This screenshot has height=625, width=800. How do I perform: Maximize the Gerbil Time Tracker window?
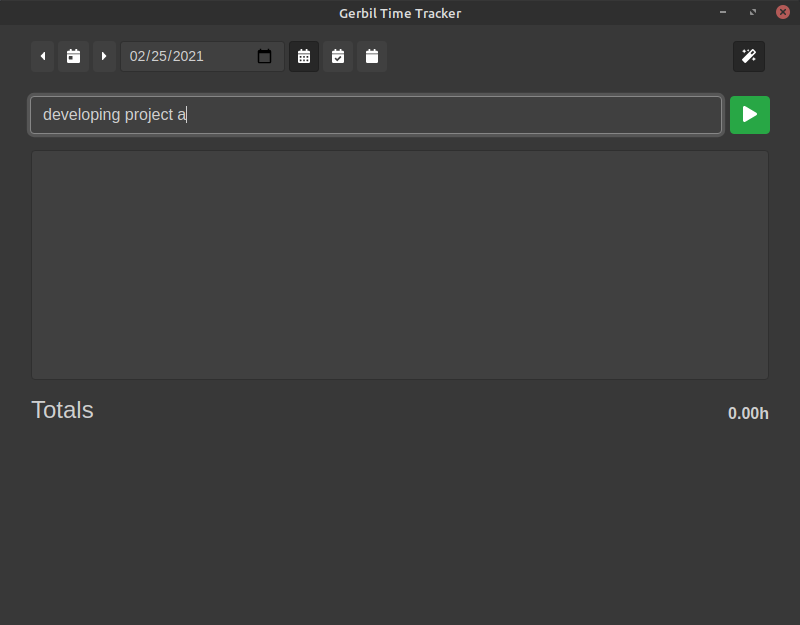(x=753, y=12)
